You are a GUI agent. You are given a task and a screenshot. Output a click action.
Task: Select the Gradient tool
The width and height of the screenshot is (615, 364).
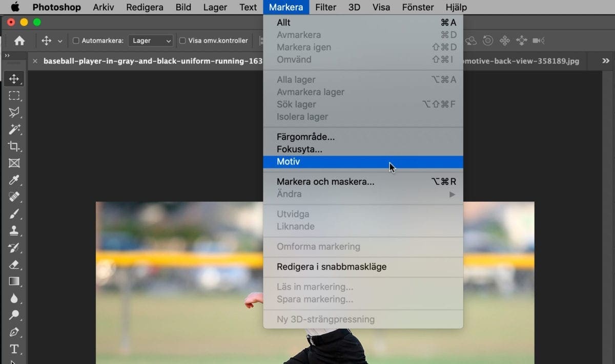[x=14, y=281]
